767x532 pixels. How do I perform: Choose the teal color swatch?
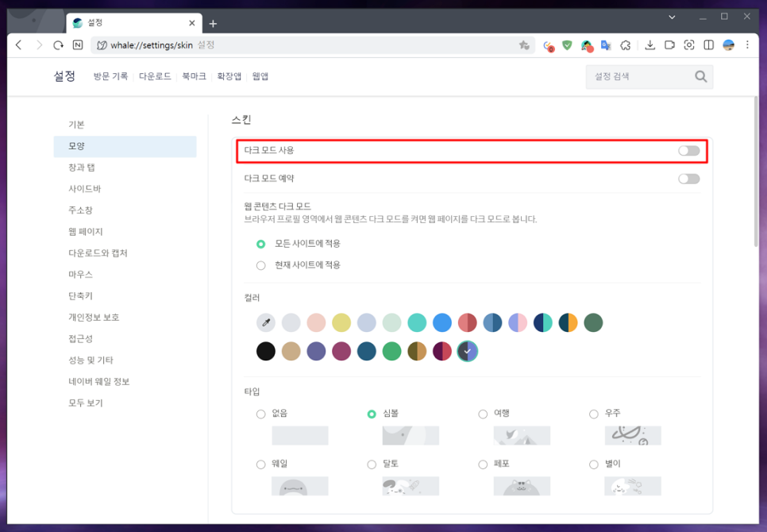[x=417, y=322]
